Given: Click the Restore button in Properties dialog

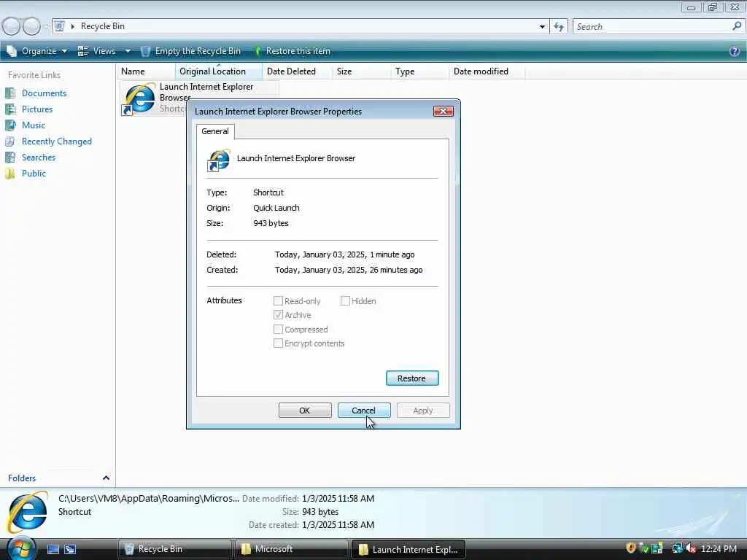Looking at the screenshot, I should pyautogui.click(x=412, y=378).
